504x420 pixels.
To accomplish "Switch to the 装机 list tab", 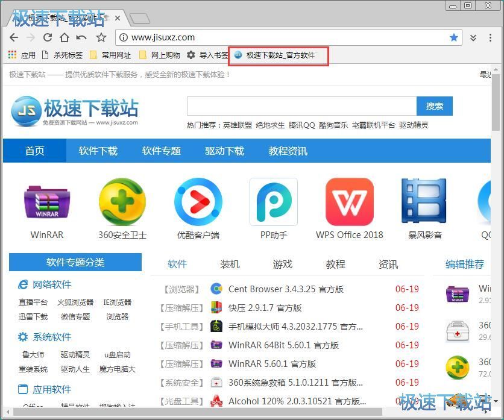I will pyautogui.click(x=230, y=264).
